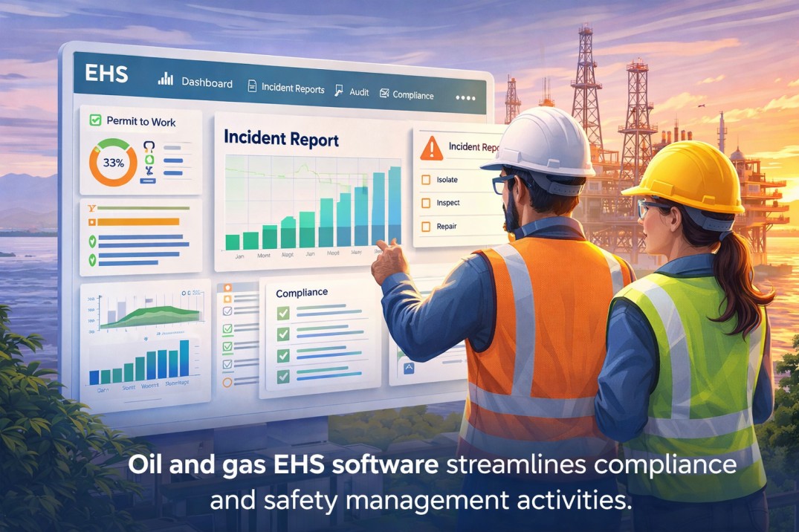This screenshot has height=532, width=799.
Task: Click the orange circle at checklist bottom
Action: (227, 382)
